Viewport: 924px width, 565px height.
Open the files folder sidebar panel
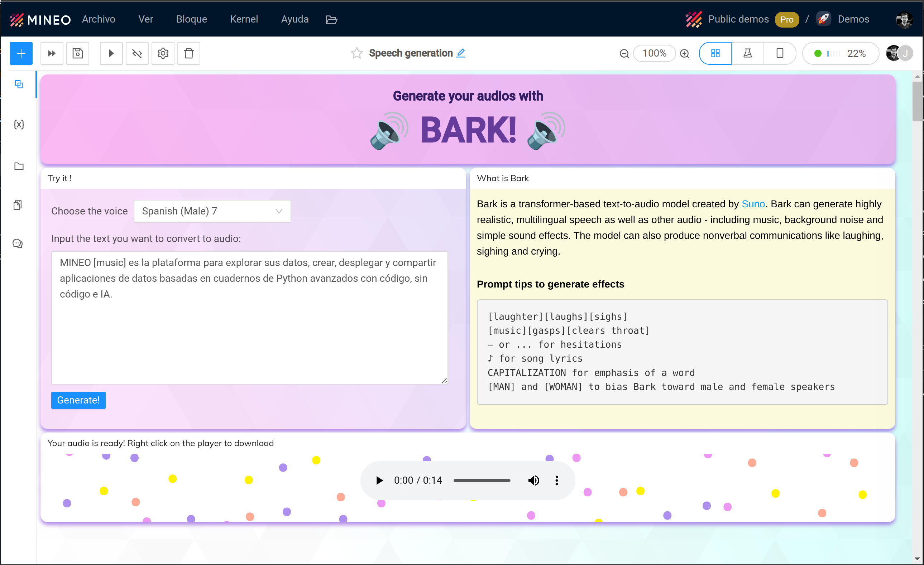pos(19,166)
